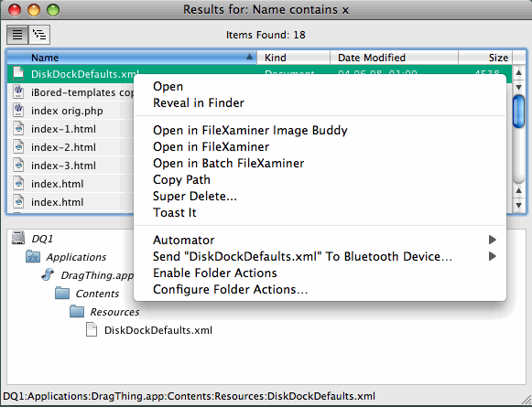
Task: Click the Applications folder icon in path
Action: point(33,256)
